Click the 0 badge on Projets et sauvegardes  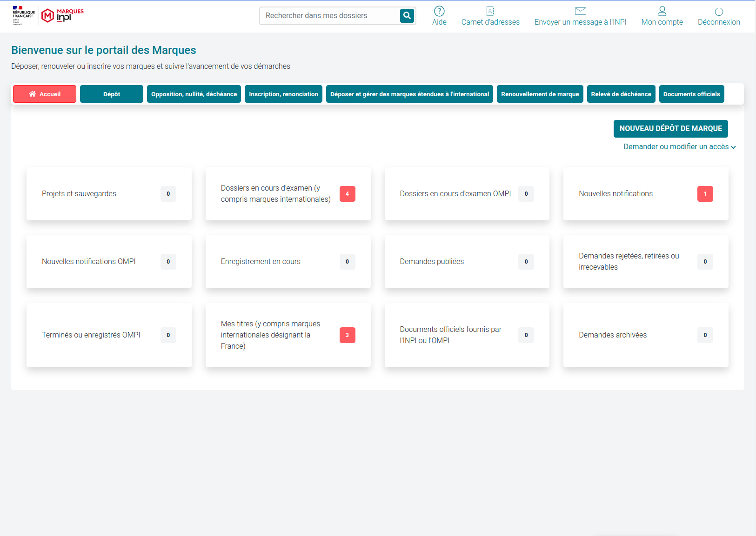(x=168, y=194)
